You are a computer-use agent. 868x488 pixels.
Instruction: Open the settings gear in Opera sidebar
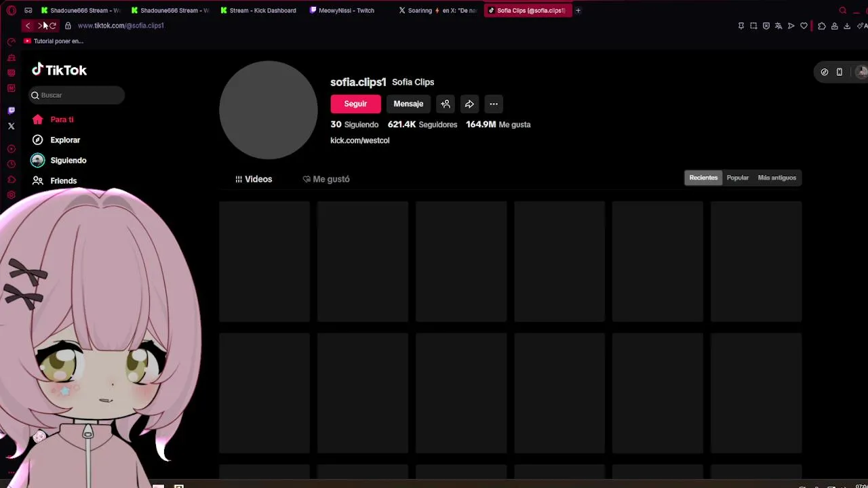pos(11,195)
